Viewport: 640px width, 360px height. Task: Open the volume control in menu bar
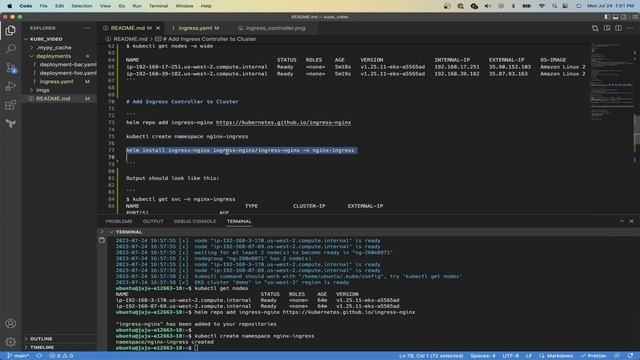pos(487,6)
